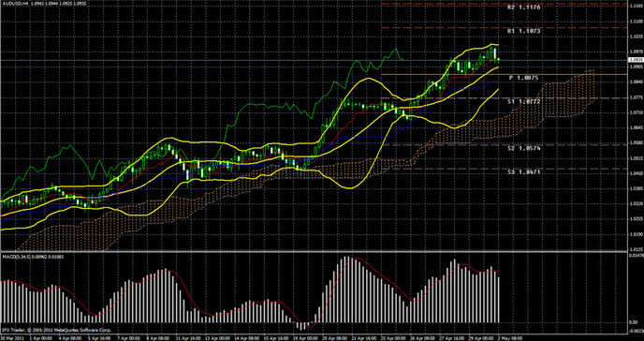This screenshot has height=341, width=644.
Task: Select the S3 1.0471 support label
Action: (523, 171)
